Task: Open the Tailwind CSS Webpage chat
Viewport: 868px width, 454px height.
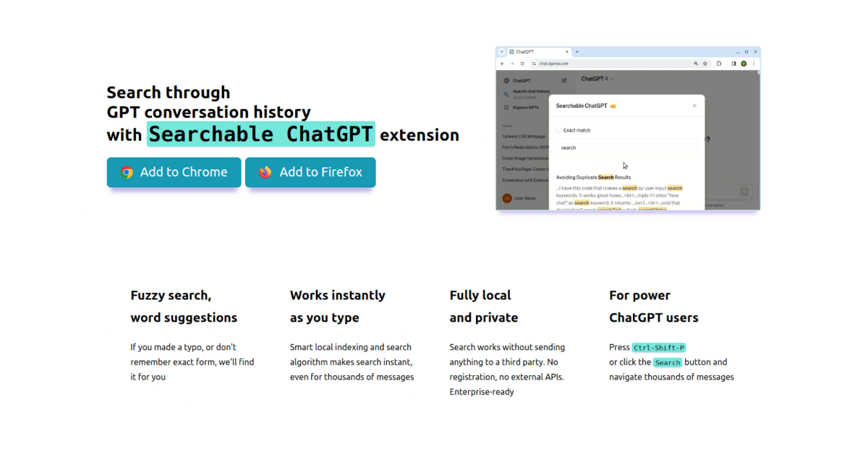Action: pyautogui.click(x=524, y=136)
